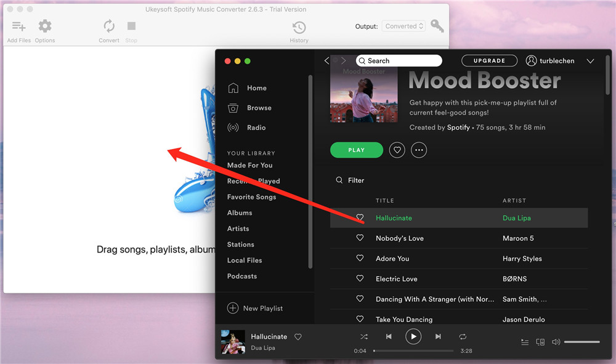
Task: Click New Playlist in the sidebar
Action: pos(255,308)
